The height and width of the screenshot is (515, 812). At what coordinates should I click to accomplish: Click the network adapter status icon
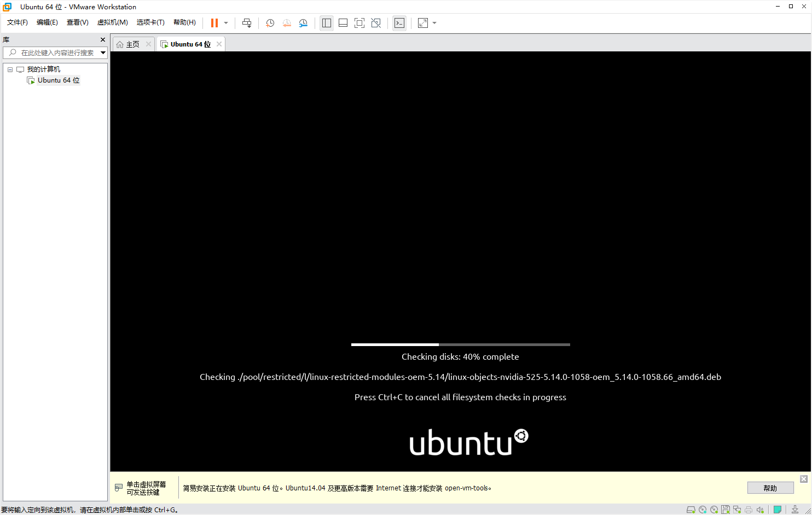(737, 510)
